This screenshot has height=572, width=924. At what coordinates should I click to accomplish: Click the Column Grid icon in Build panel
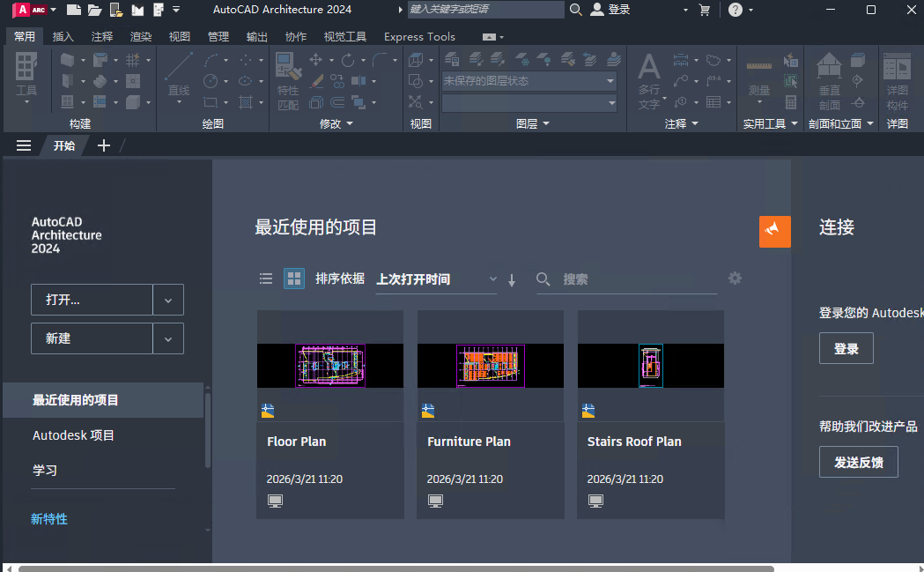[133, 60]
